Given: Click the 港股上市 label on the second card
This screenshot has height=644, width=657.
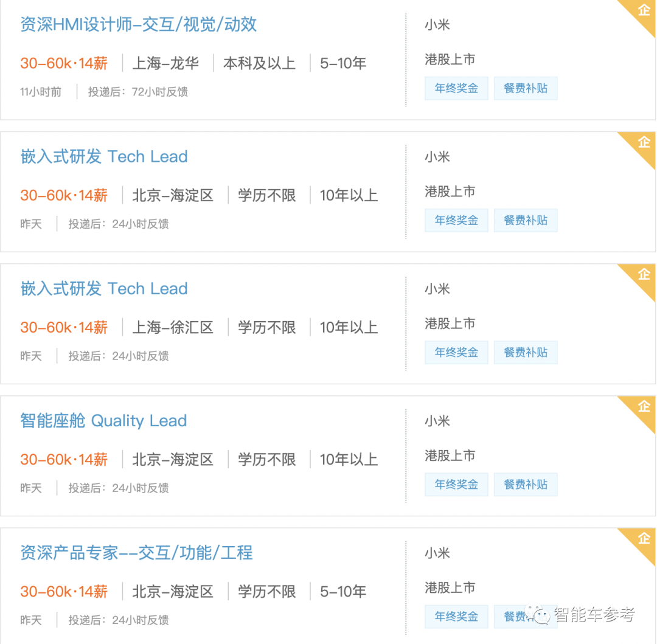Looking at the screenshot, I should tap(450, 191).
